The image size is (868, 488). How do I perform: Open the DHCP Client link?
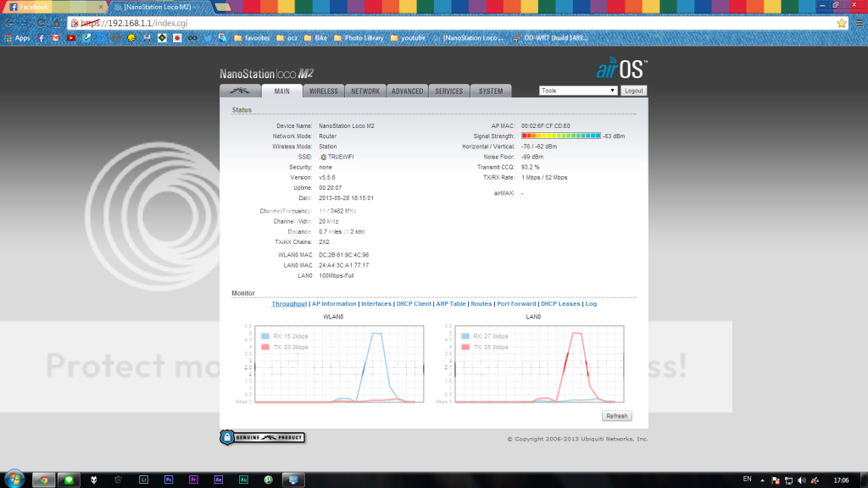click(414, 304)
